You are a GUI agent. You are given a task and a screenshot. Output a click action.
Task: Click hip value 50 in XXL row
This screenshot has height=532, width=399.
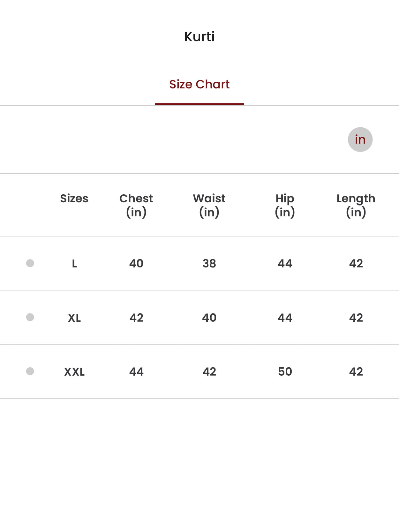pyautogui.click(x=285, y=372)
